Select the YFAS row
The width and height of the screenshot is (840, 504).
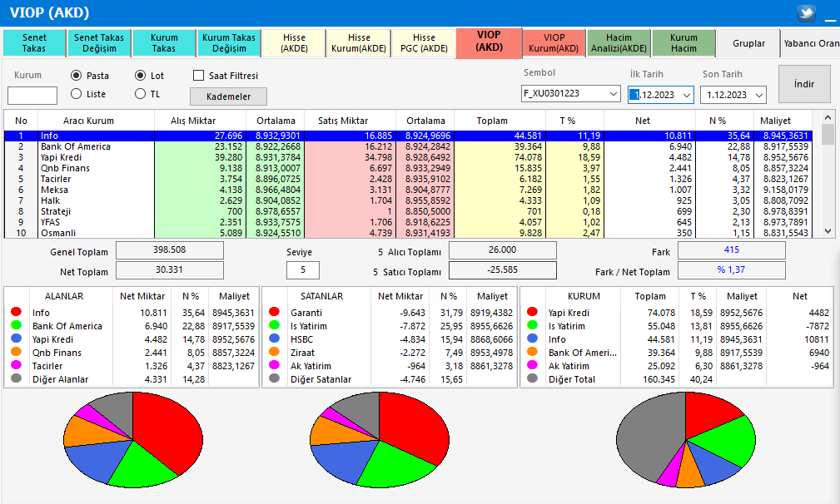408,222
